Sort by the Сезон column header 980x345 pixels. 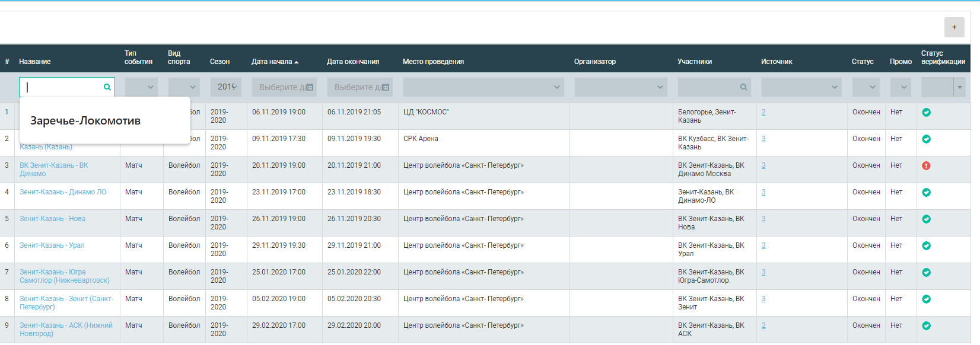pos(219,62)
